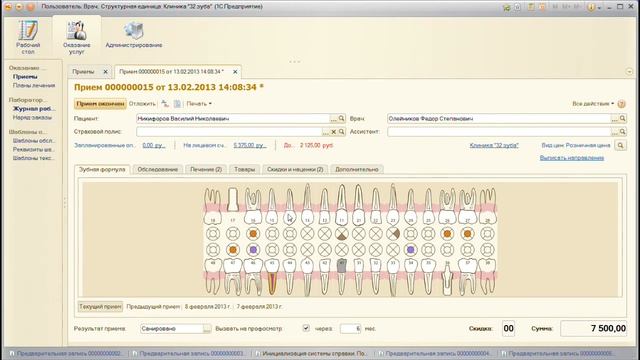Screen dimensions: 640x360
Task: Click the magnifier in the Страховой полис field
Action: (x=342, y=132)
